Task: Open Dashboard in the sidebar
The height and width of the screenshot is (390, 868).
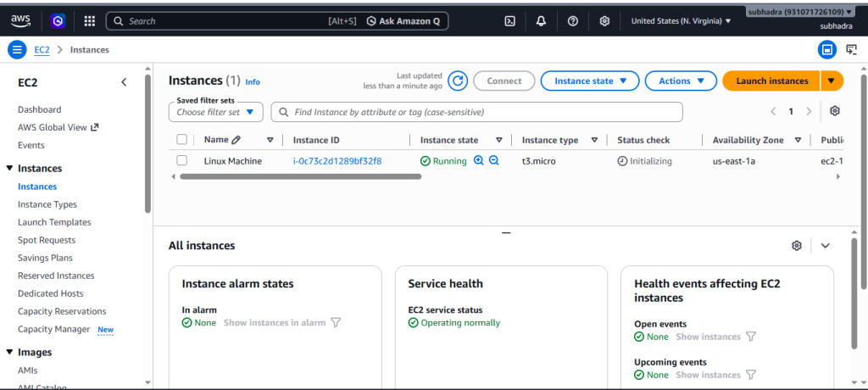Action: pyautogui.click(x=39, y=109)
